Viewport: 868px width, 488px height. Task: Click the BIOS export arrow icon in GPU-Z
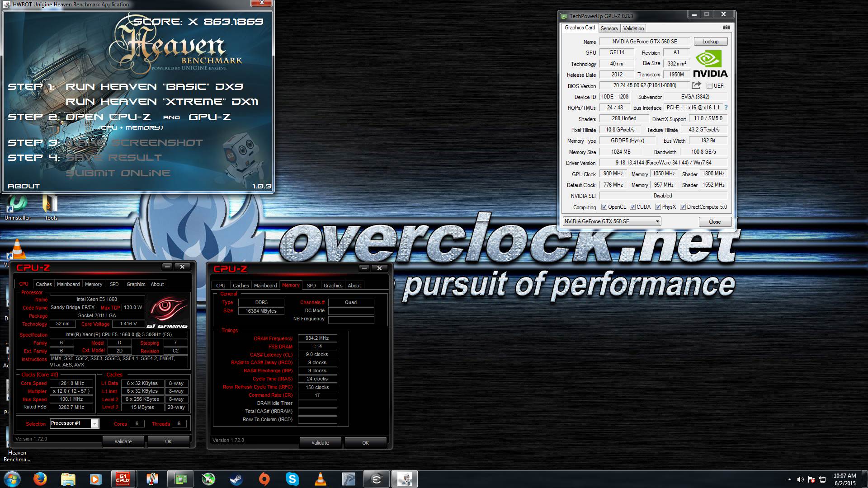[696, 85]
